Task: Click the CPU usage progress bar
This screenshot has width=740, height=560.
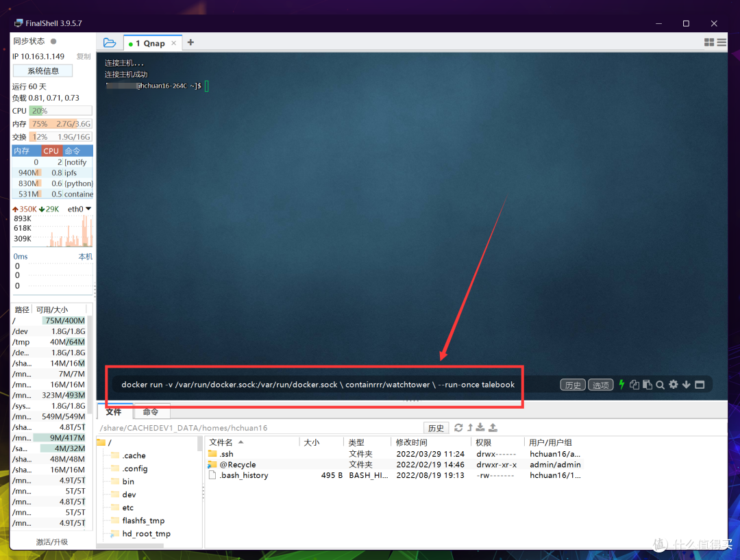Action: [60, 110]
